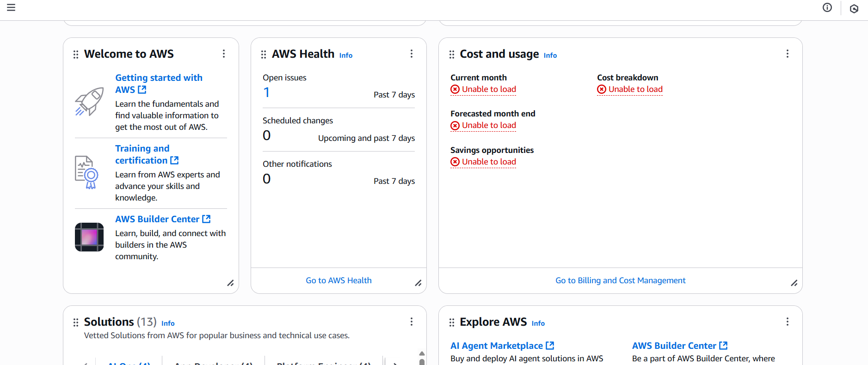The height and width of the screenshot is (365, 868).
Task: Click the Welcome to AWS drag handle
Action: [76, 55]
